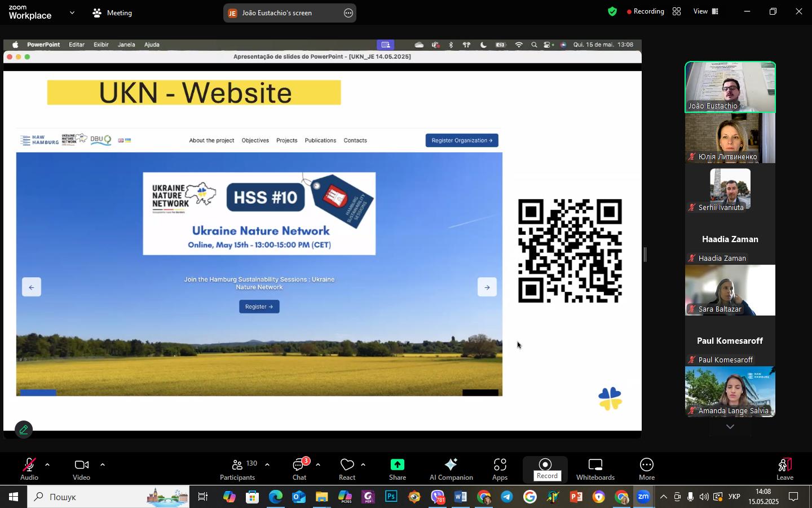
Task: Open the Exibir menu
Action: (101, 45)
